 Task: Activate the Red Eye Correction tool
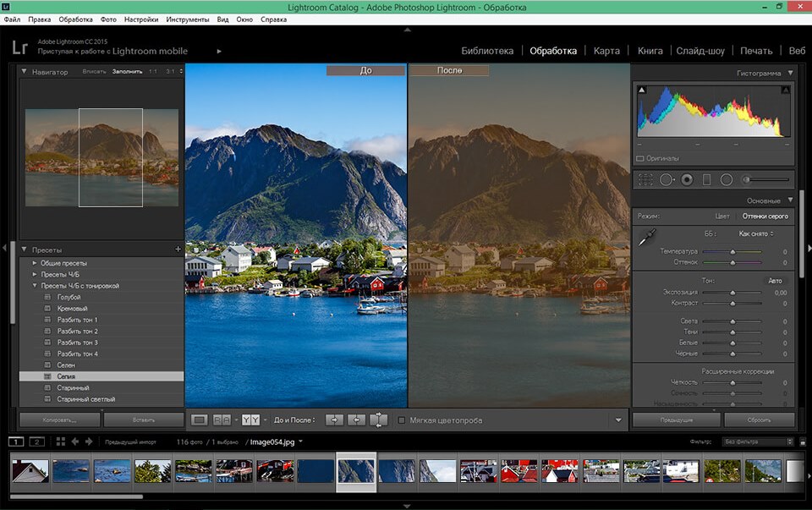pyautogui.click(x=688, y=179)
